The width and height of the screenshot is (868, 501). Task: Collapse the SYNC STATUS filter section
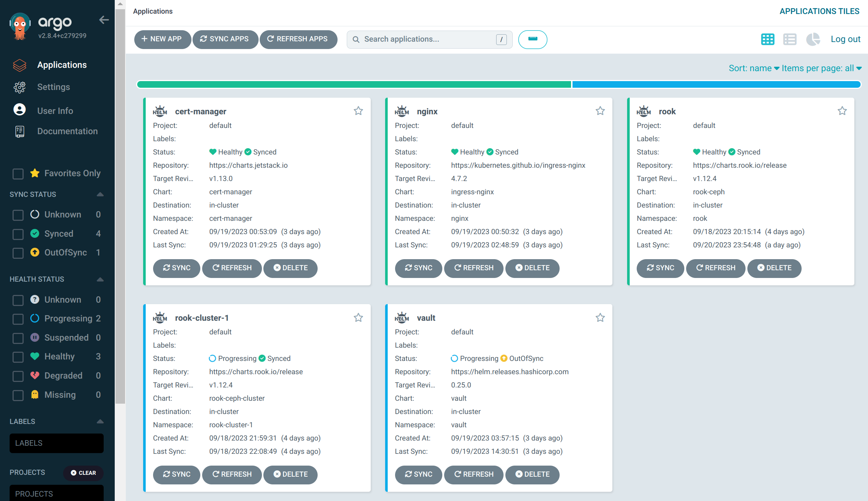(100, 194)
